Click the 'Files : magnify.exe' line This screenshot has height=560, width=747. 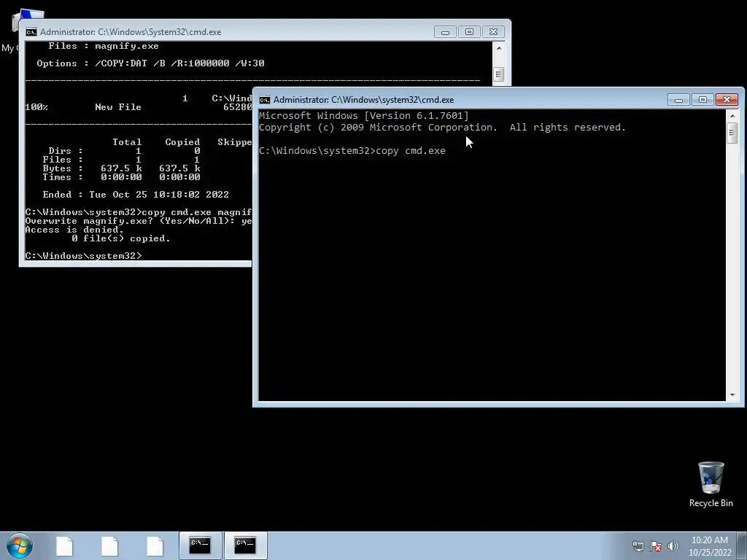[x=104, y=46]
